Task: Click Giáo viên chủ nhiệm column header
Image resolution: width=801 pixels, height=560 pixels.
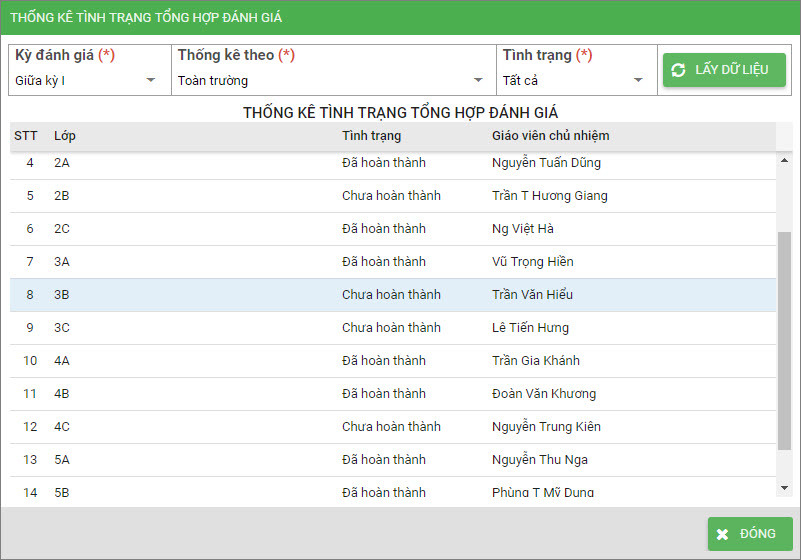Action: pos(550,136)
